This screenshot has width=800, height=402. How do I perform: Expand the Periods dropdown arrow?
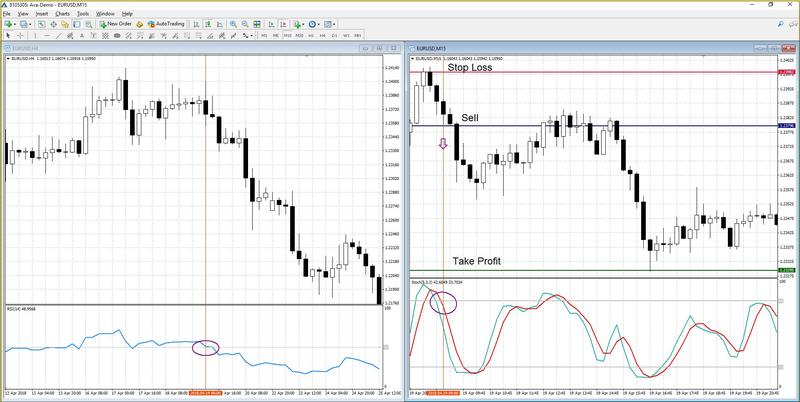pos(319,24)
